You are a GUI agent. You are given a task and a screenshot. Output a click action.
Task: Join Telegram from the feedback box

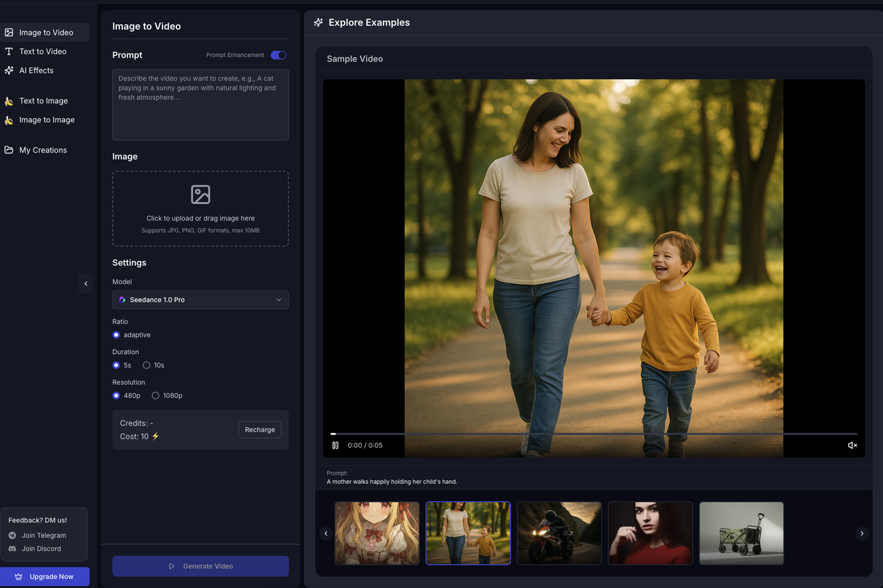pos(43,535)
